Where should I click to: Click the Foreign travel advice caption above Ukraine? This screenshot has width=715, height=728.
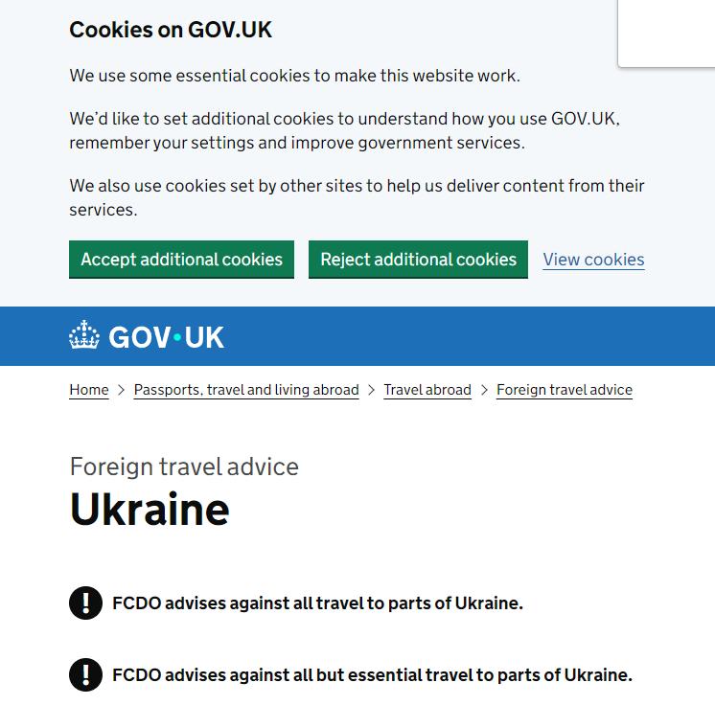pyautogui.click(x=184, y=467)
